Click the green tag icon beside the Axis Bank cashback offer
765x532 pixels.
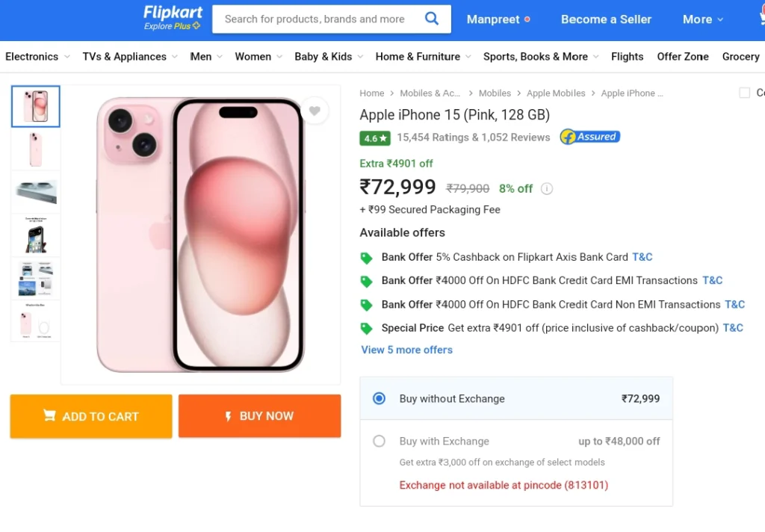tap(366, 258)
